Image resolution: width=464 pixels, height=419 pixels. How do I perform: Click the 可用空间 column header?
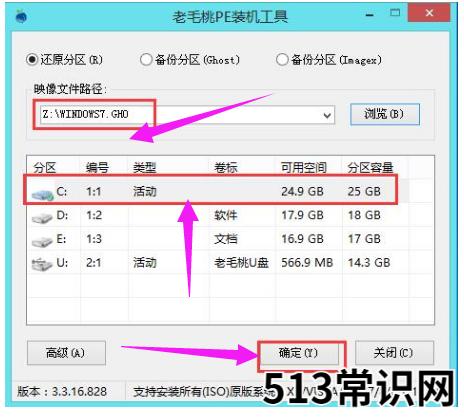click(x=303, y=168)
